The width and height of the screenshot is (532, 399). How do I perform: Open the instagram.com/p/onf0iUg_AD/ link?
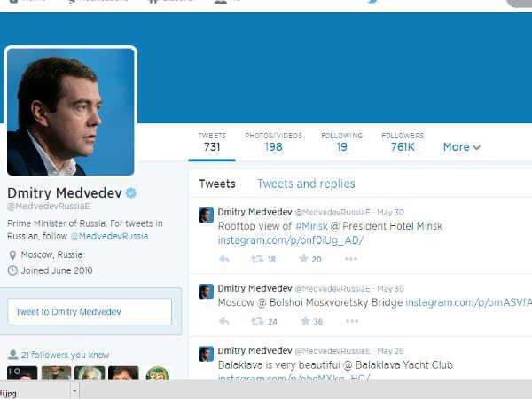(x=291, y=240)
